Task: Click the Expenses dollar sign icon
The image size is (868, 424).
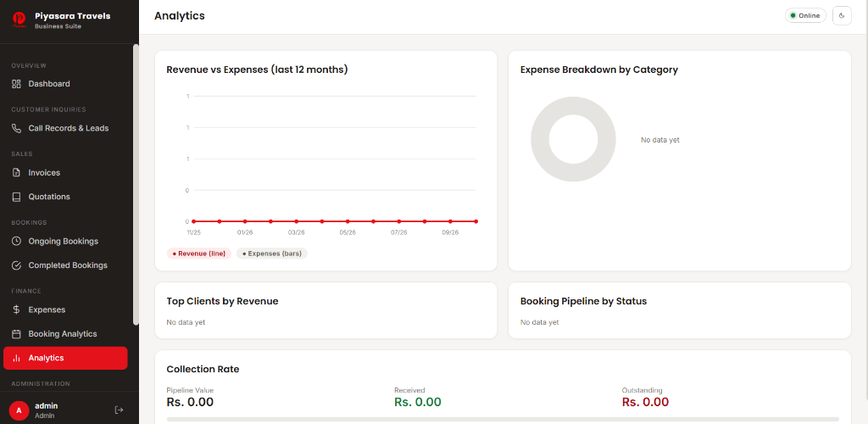Action: point(16,310)
